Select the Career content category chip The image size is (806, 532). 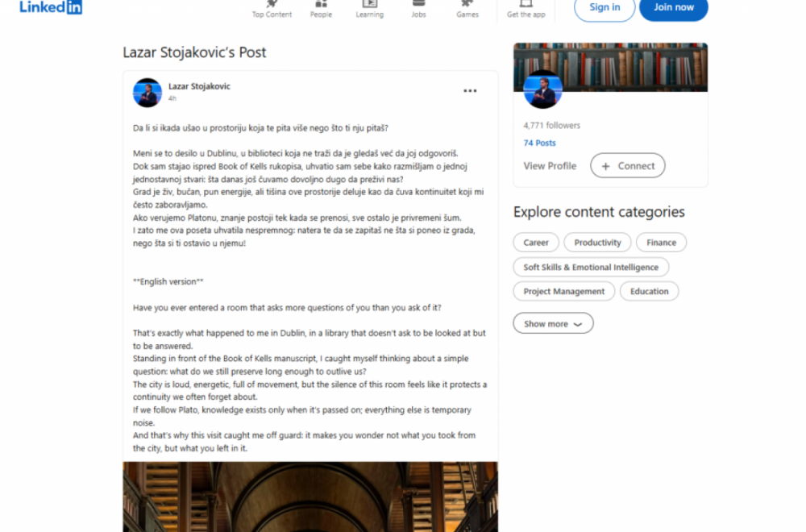point(535,242)
